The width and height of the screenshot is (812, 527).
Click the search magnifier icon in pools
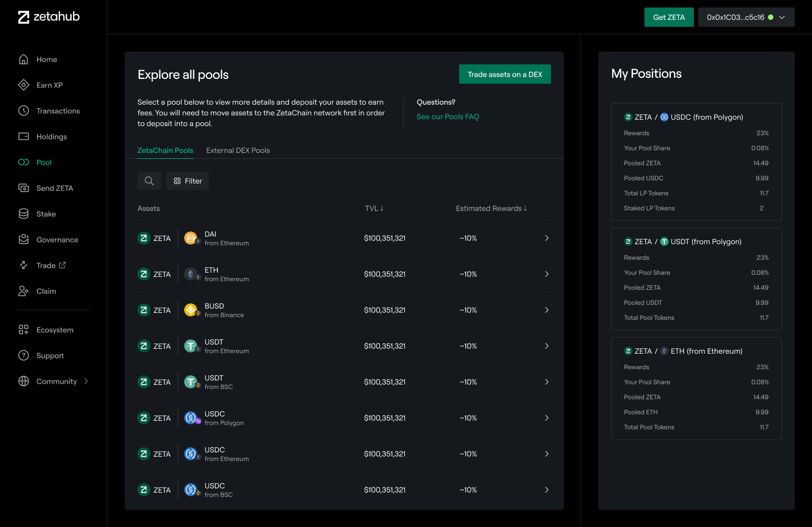tap(149, 181)
